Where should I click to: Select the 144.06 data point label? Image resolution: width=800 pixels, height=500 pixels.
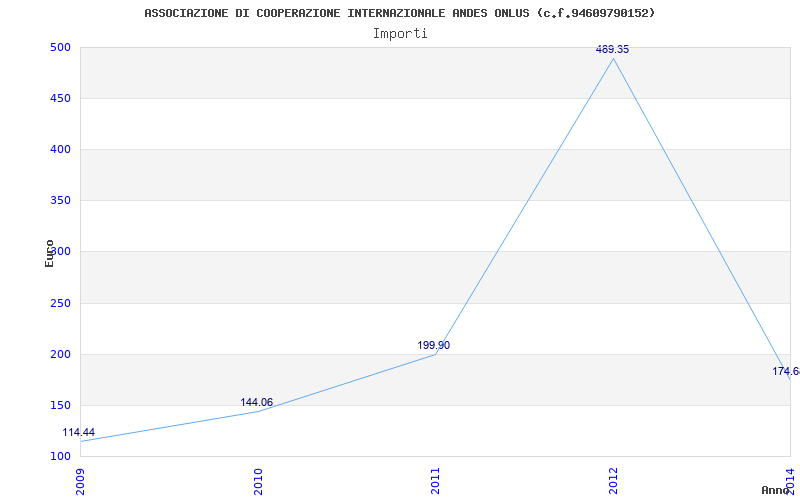pos(256,402)
